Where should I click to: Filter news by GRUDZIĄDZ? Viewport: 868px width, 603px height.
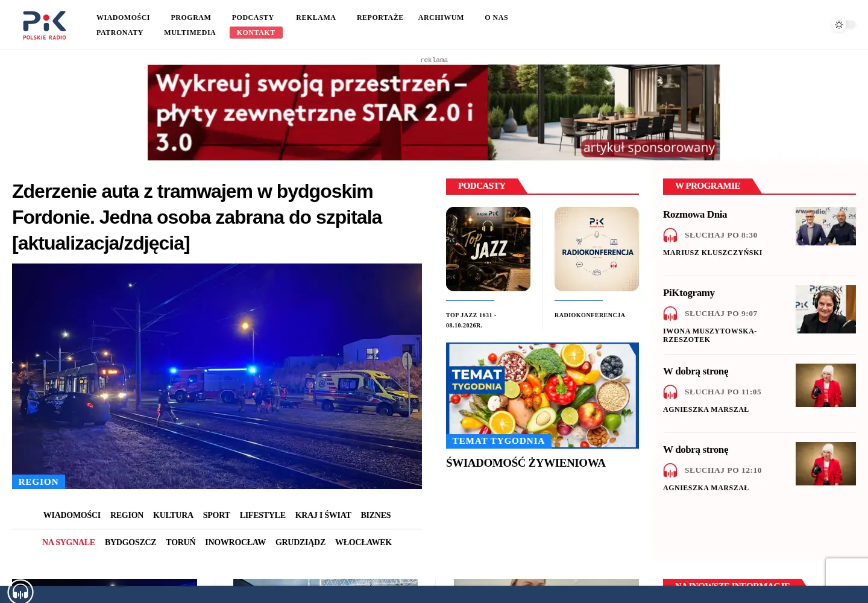point(300,542)
